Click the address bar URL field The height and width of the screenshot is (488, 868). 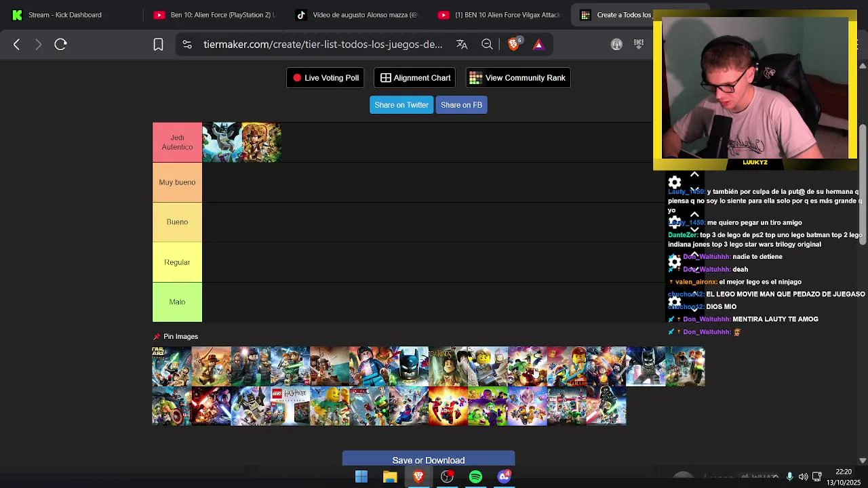pos(323,45)
